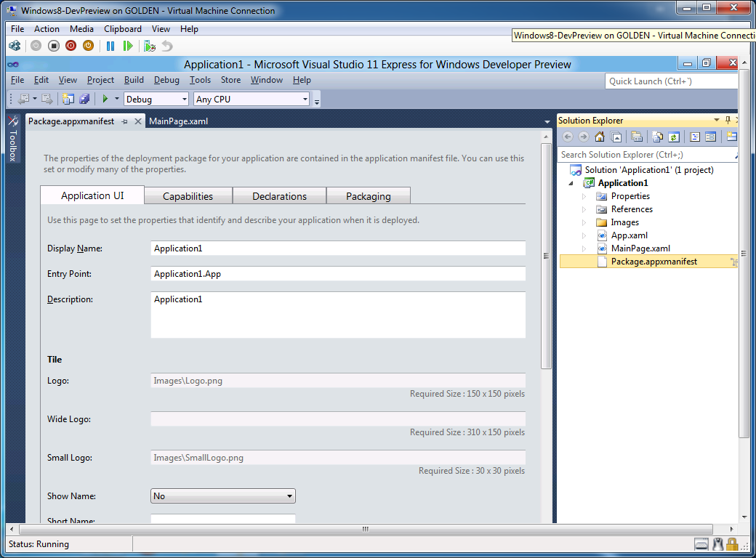Viewport: 756px width, 558px height.
Task: Click Navigate Backward in Visual Studio toolbar
Action: 23,99
